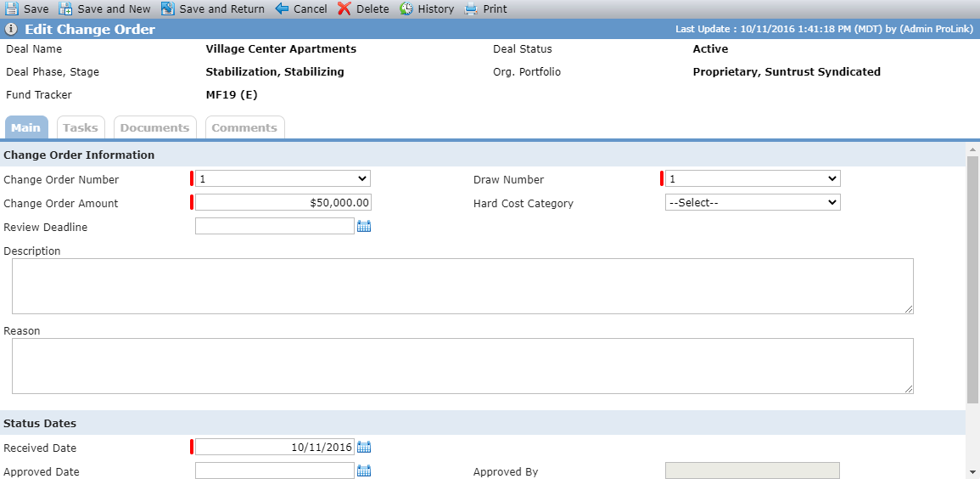
Task: Switch to the Tasks tab
Action: (x=81, y=127)
